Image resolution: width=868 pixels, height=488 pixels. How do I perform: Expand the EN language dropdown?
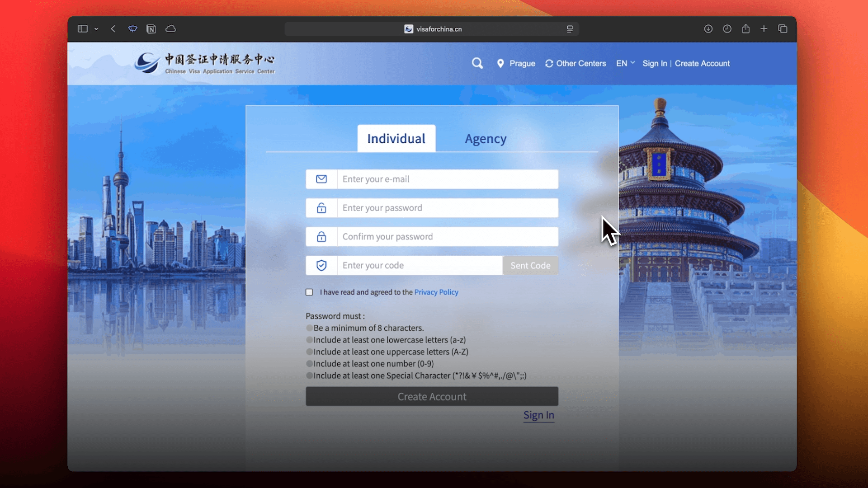[625, 63]
